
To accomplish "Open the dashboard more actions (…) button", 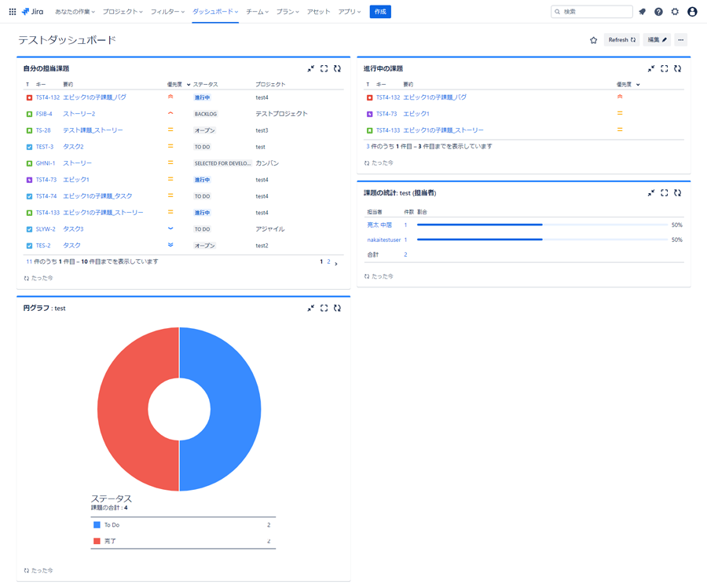I will click(681, 40).
